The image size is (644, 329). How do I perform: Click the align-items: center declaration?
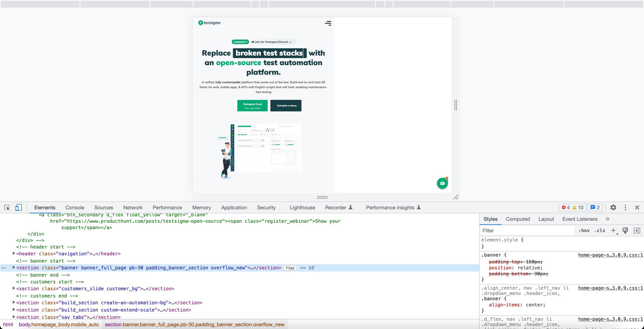click(517, 305)
